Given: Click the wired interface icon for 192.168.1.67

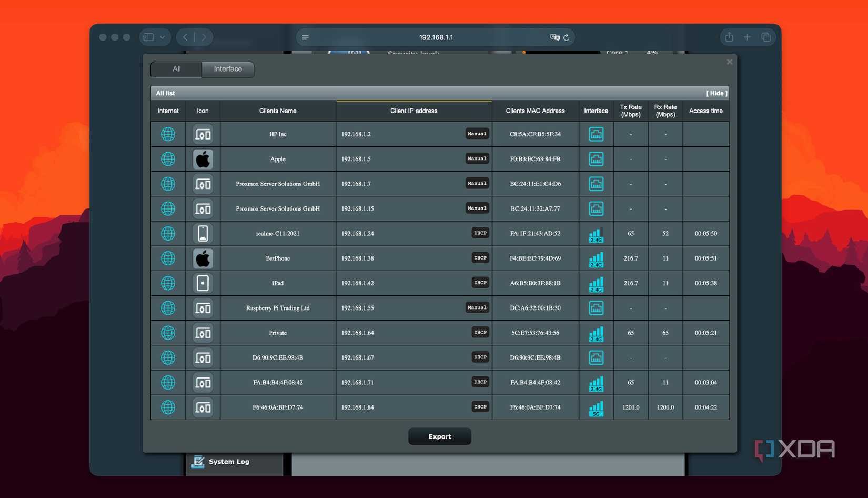Looking at the screenshot, I should [x=596, y=357].
